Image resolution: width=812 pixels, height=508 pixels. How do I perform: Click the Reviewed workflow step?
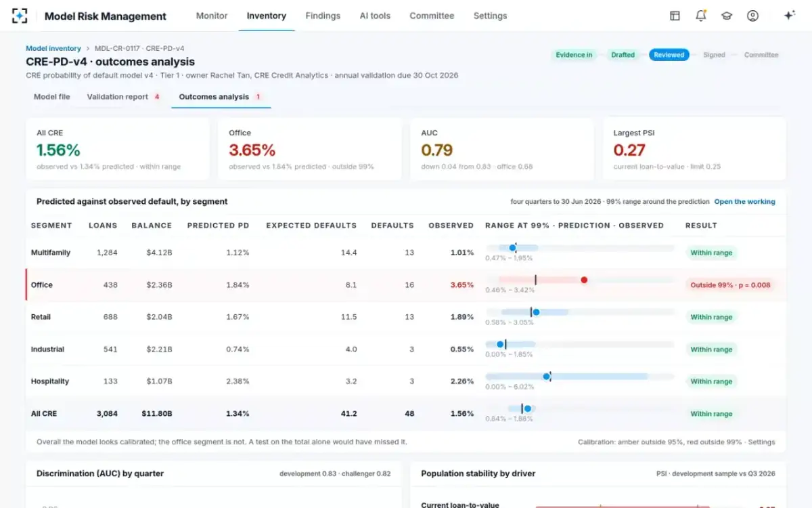pos(669,55)
